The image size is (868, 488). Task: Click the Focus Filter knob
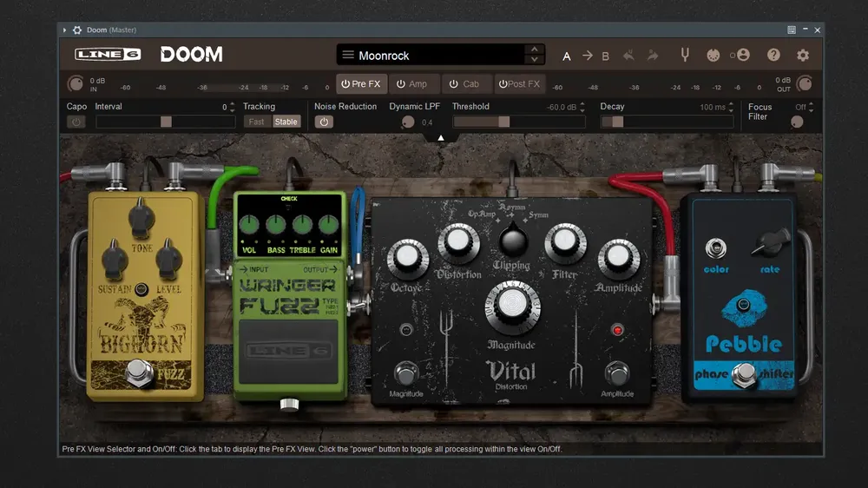(x=797, y=122)
